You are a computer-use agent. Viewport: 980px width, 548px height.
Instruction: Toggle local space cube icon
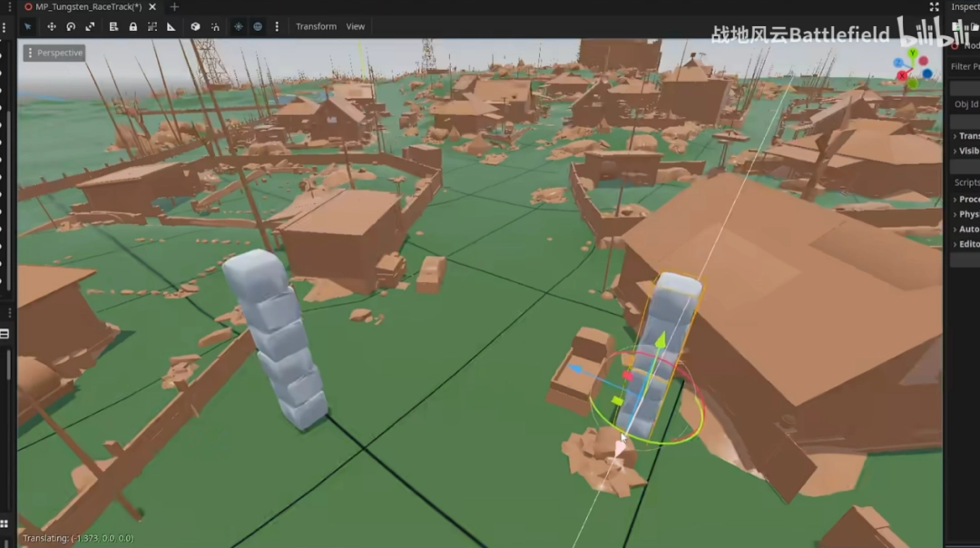pyautogui.click(x=195, y=26)
